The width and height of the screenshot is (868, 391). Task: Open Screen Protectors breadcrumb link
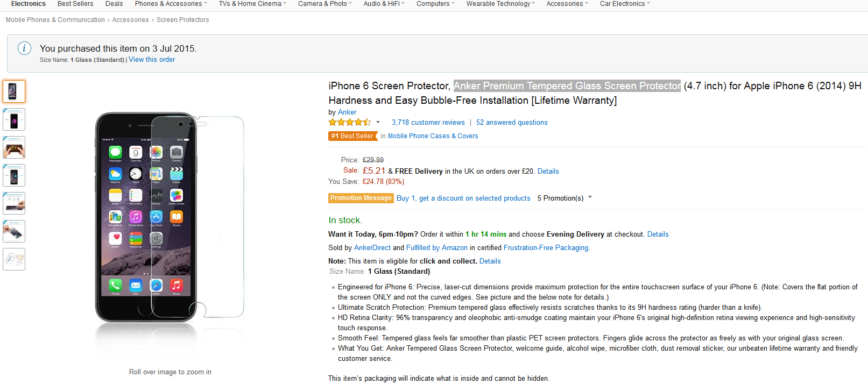[x=182, y=20]
